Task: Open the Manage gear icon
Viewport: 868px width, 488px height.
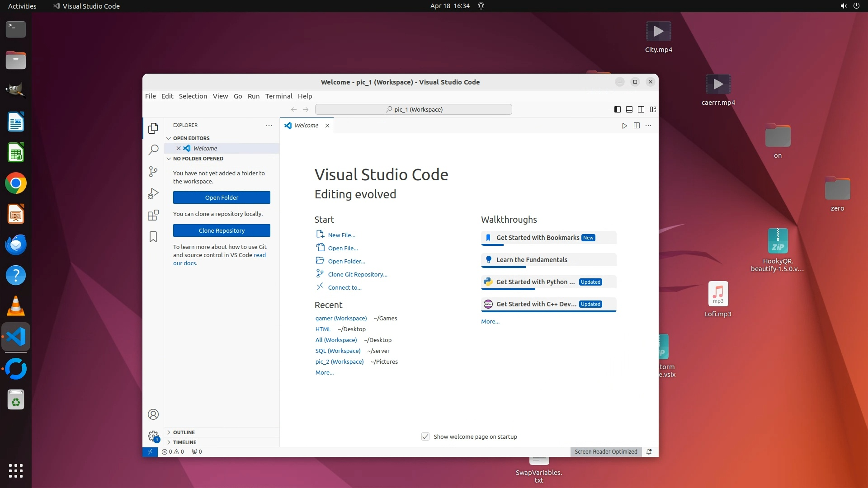Action: tap(153, 436)
